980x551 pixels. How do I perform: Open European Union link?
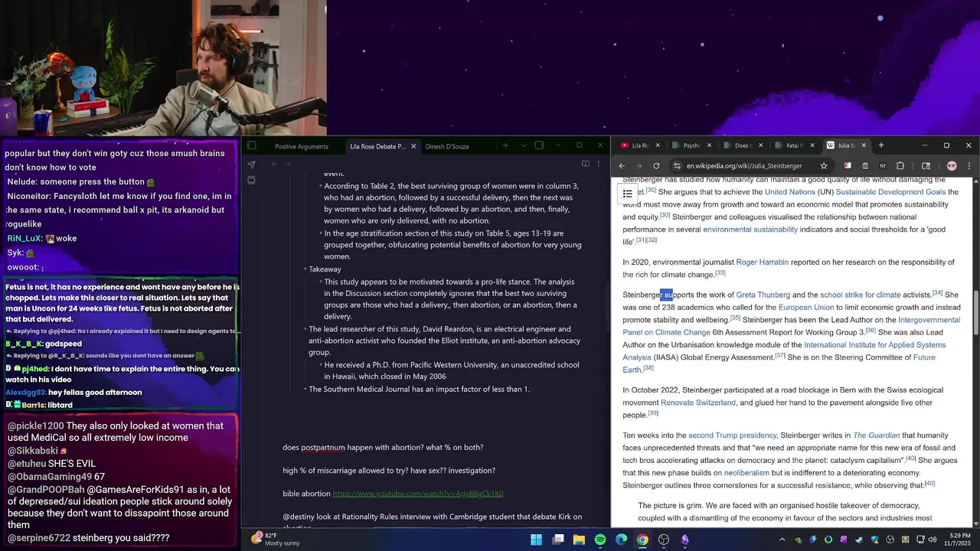[x=805, y=307]
